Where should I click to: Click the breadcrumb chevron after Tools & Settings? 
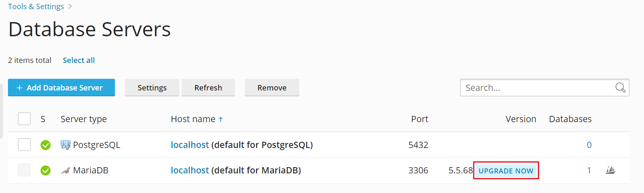tap(70, 7)
